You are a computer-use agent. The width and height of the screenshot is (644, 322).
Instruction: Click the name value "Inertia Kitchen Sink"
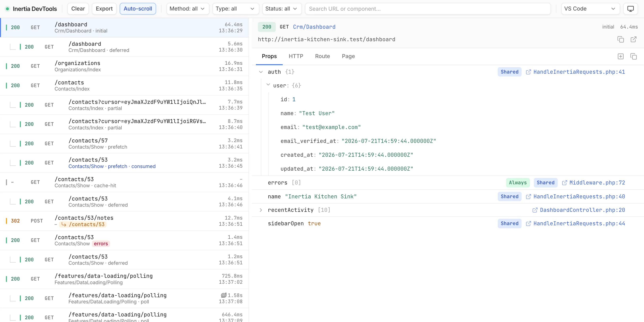point(321,197)
